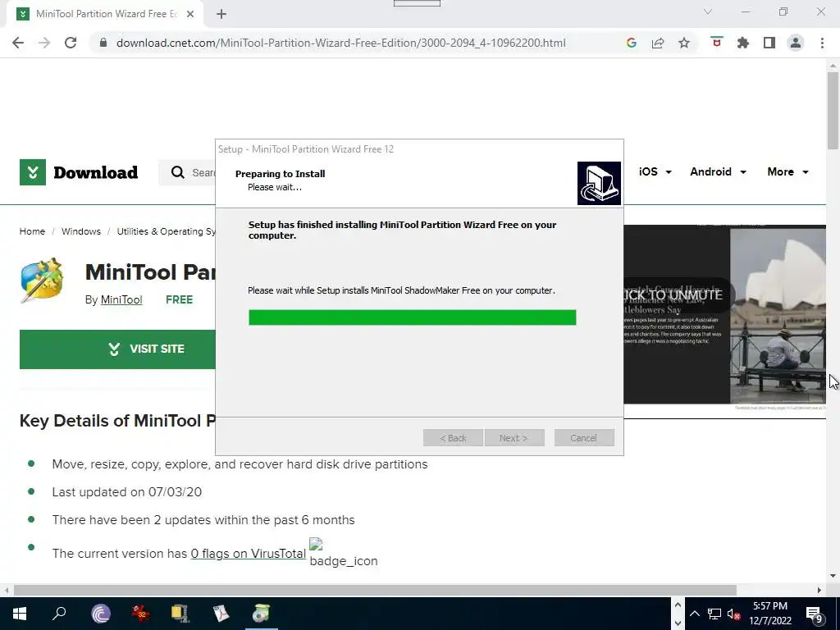Click the search magnifier on CNET
The width and height of the screenshot is (840, 630).
(x=177, y=172)
